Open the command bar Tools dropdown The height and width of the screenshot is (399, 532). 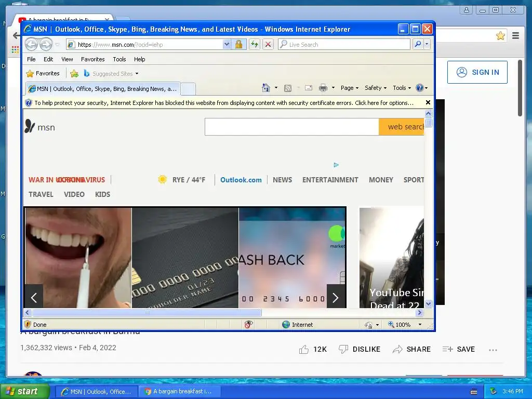point(402,88)
